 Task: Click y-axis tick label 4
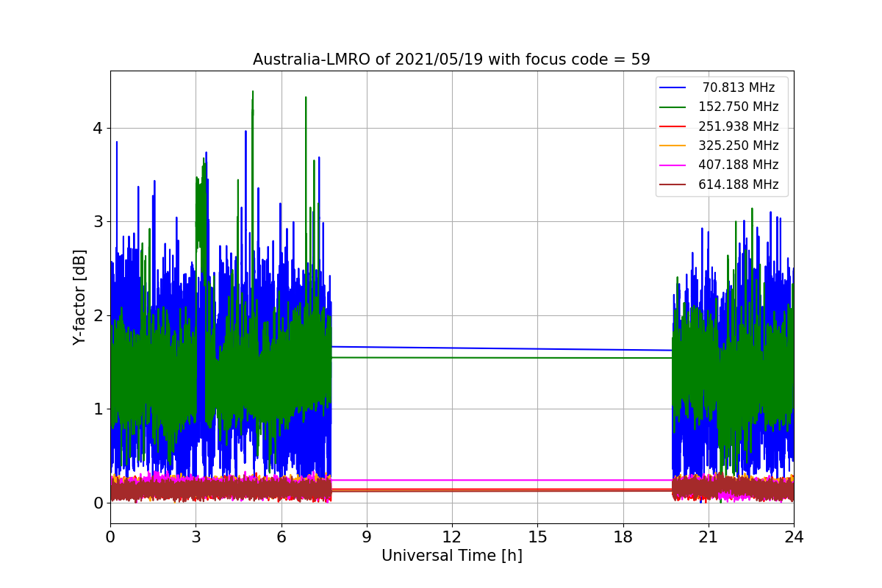pyautogui.click(x=98, y=128)
